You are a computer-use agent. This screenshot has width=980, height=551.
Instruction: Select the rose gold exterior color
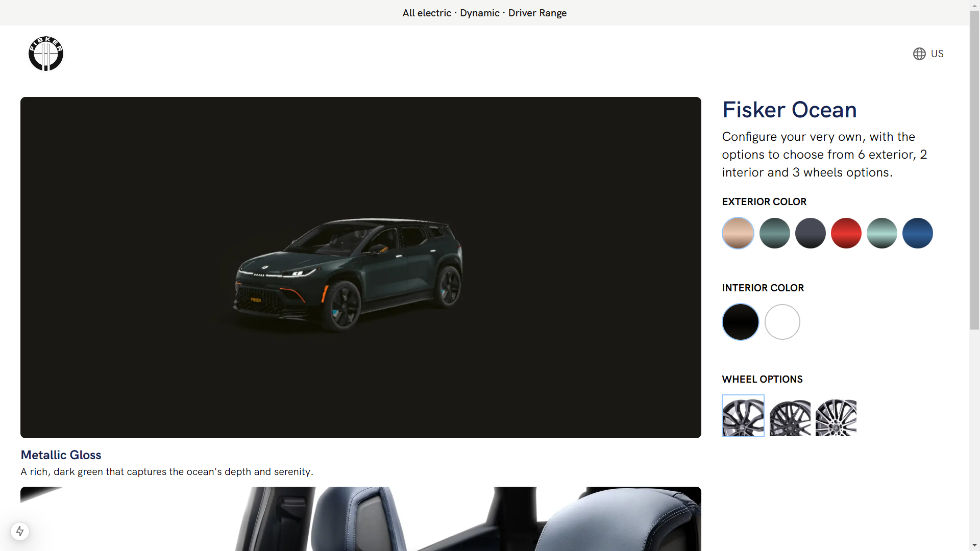click(x=738, y=233)
